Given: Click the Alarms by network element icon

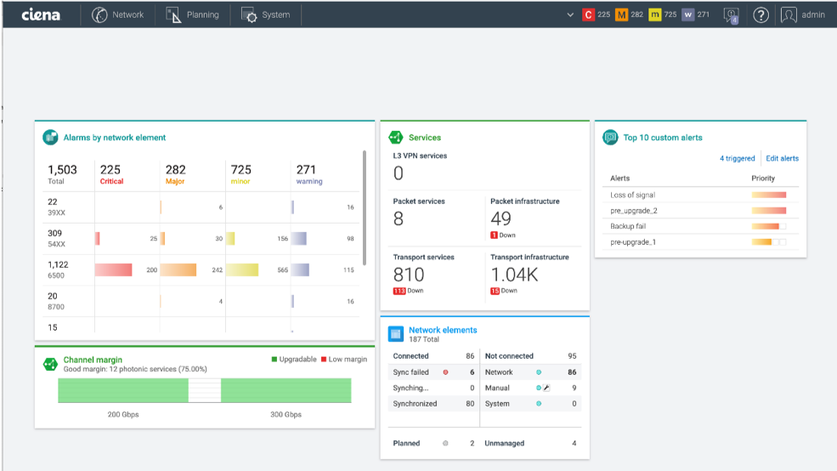Looking at the screenshot, I should pos(50,137).
